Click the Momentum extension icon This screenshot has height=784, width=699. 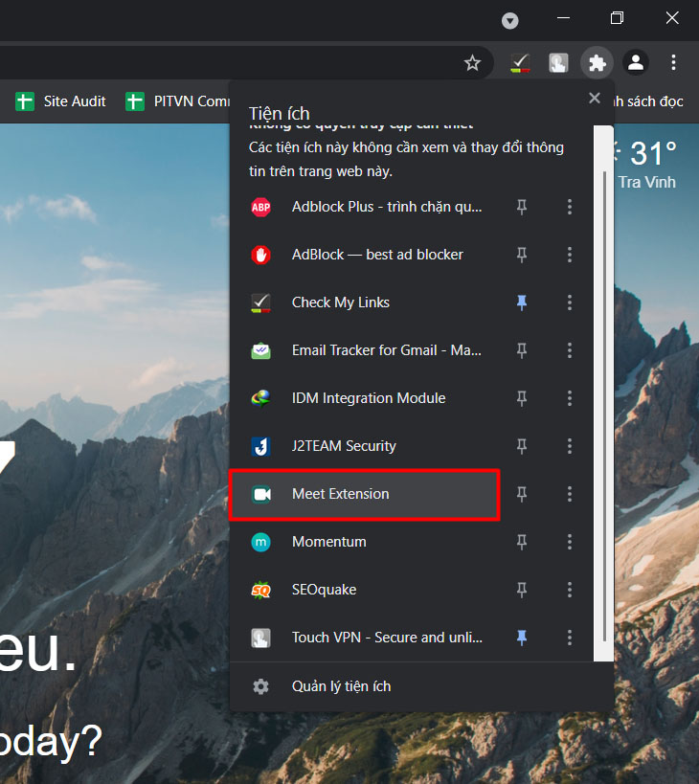tap(260, 542)
